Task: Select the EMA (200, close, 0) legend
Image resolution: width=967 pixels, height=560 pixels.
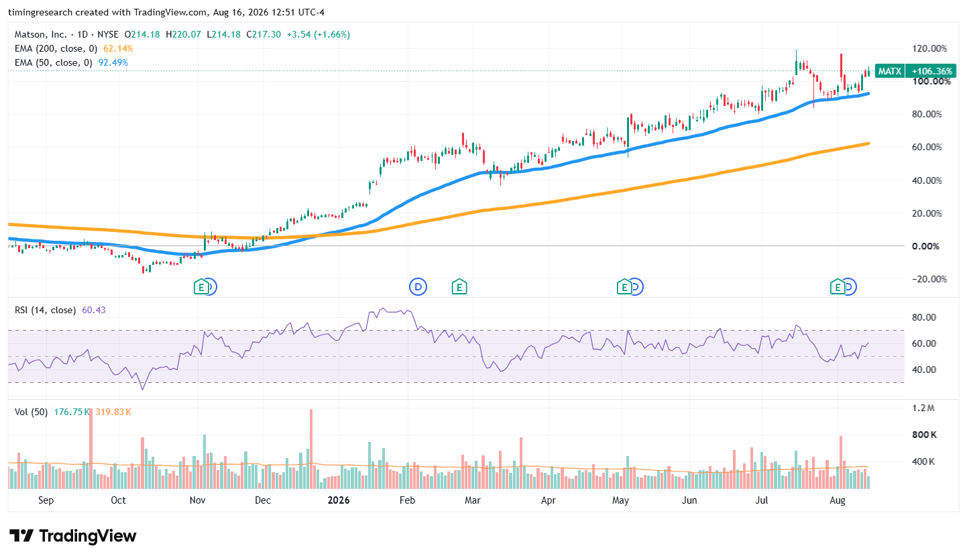Action: pyautogui.click(x=56, y=48)
